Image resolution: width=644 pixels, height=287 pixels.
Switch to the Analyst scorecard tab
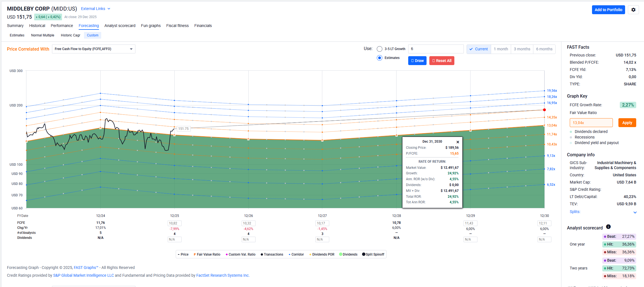120,26
